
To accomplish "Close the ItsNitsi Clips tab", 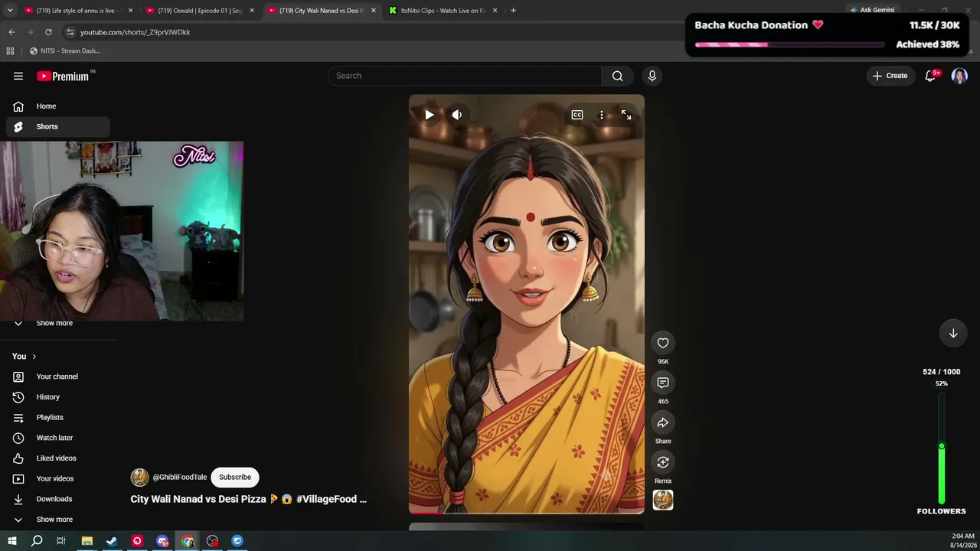I will coord(495,11).
